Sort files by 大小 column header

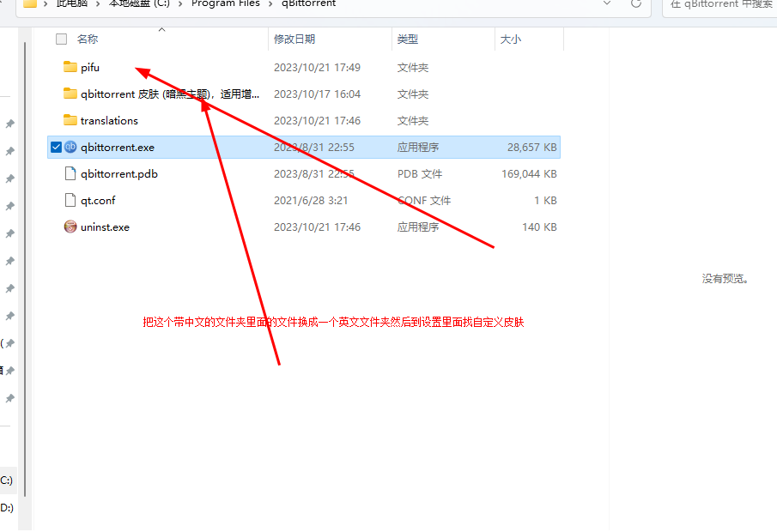point(511,39)
